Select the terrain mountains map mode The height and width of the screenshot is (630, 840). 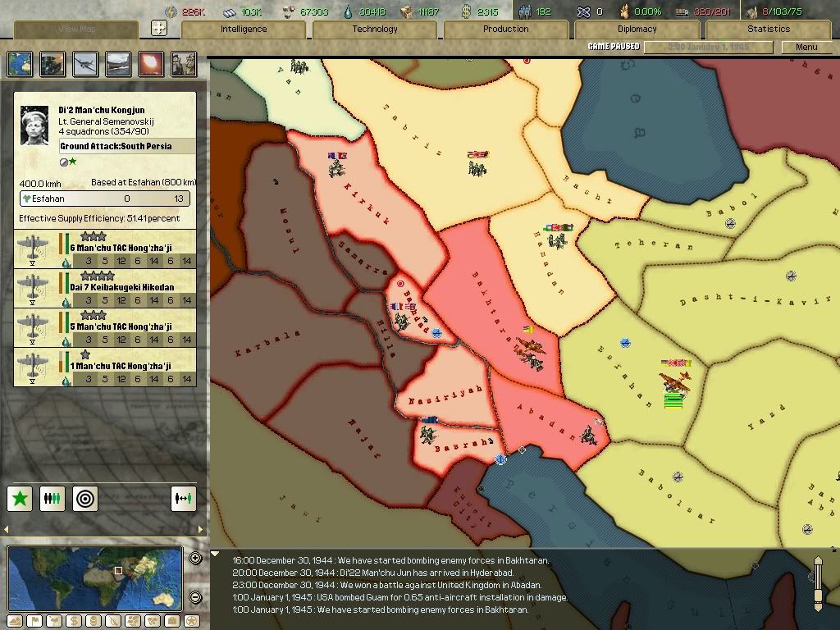click(x=15, y=622)
